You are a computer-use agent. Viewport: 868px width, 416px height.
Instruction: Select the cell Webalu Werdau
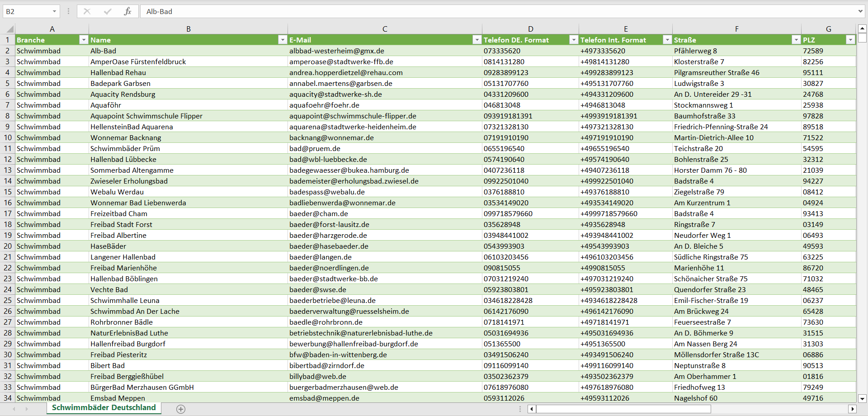189,192
